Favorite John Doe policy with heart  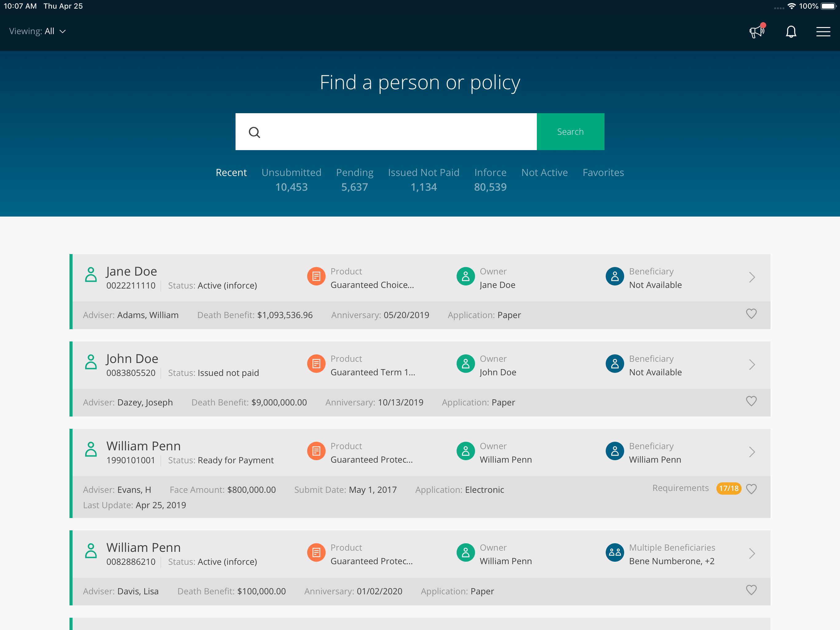coord(751,401)
